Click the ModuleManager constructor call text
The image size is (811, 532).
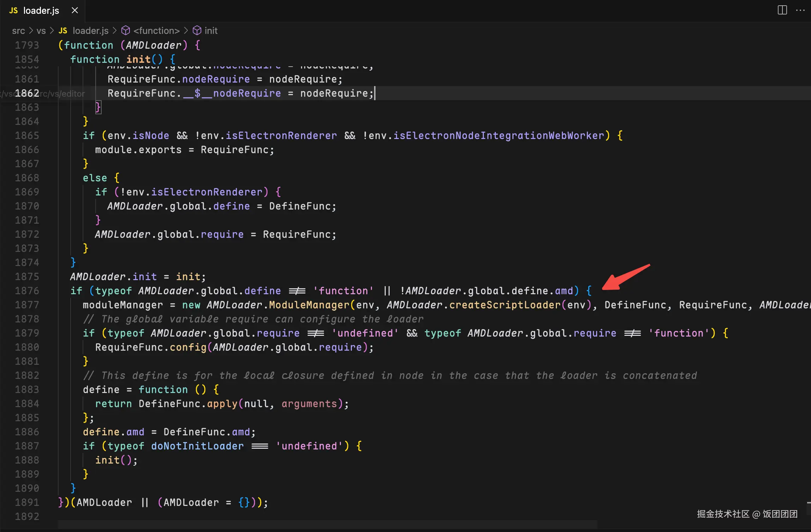pyautogui.click(x=309, y=305)
